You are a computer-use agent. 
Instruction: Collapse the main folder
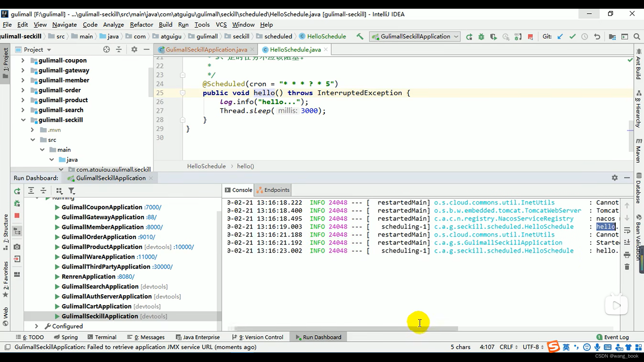pyautogui.click(x=42, y=150)
